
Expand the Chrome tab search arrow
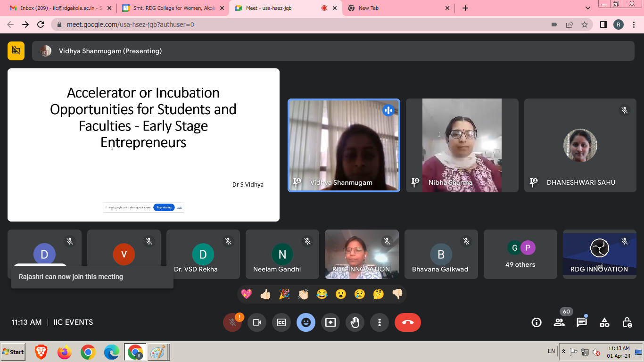(588, 8)
